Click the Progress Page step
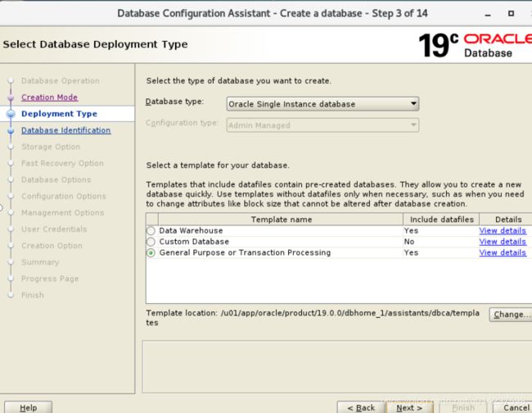Screen dimensions: 532x413 click(50, 279)
